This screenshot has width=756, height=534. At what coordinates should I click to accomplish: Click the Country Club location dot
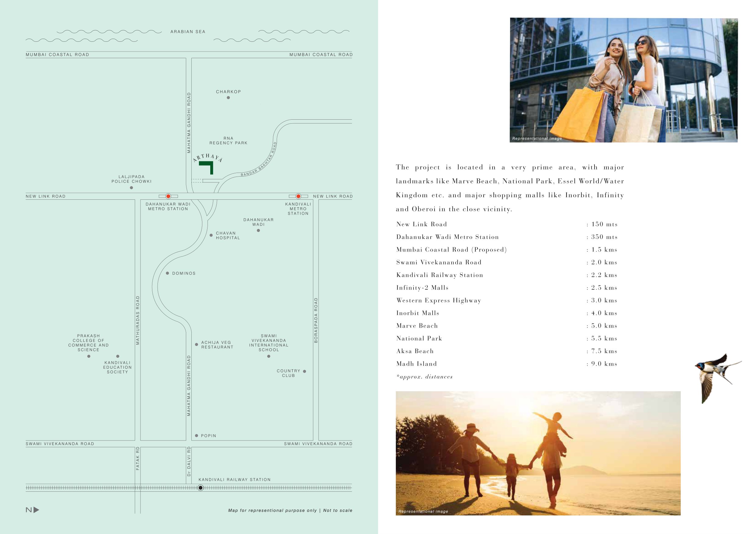304,371
